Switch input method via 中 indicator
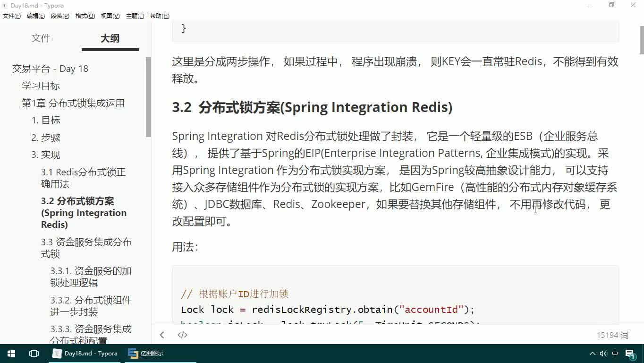 [x=615, y=354]
